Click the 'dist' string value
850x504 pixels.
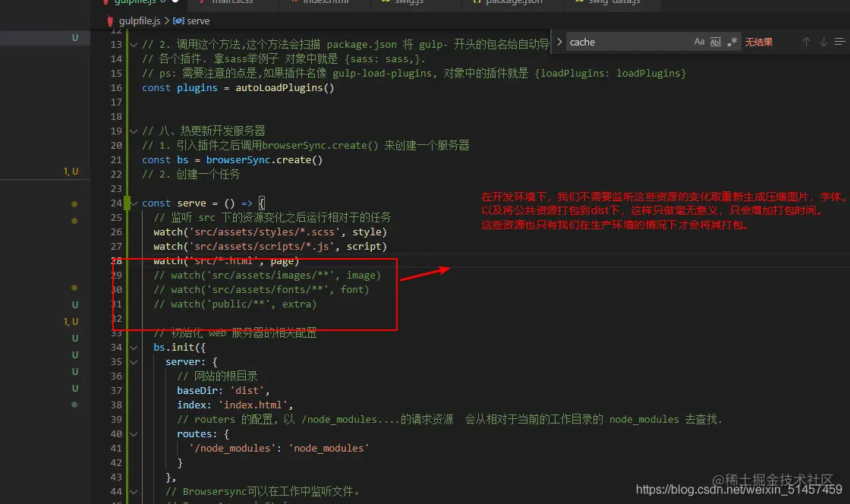point(247,391)
